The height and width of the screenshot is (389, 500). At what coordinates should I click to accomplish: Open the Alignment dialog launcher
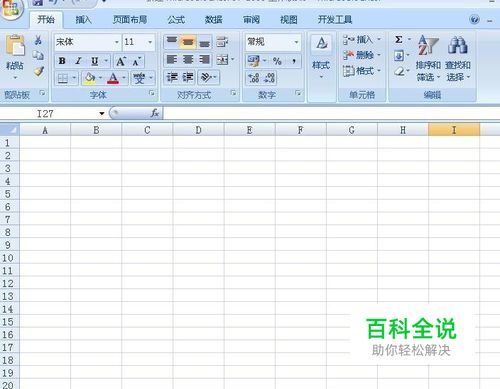point(234,93)
